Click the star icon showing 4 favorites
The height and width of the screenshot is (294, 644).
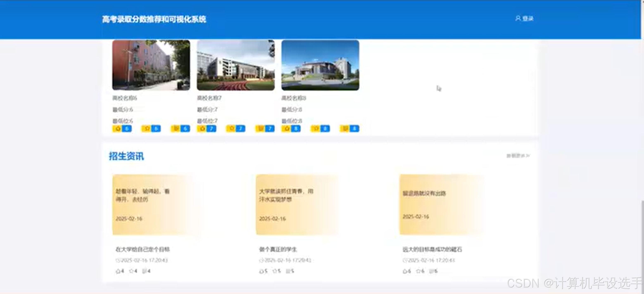[131, 271]
